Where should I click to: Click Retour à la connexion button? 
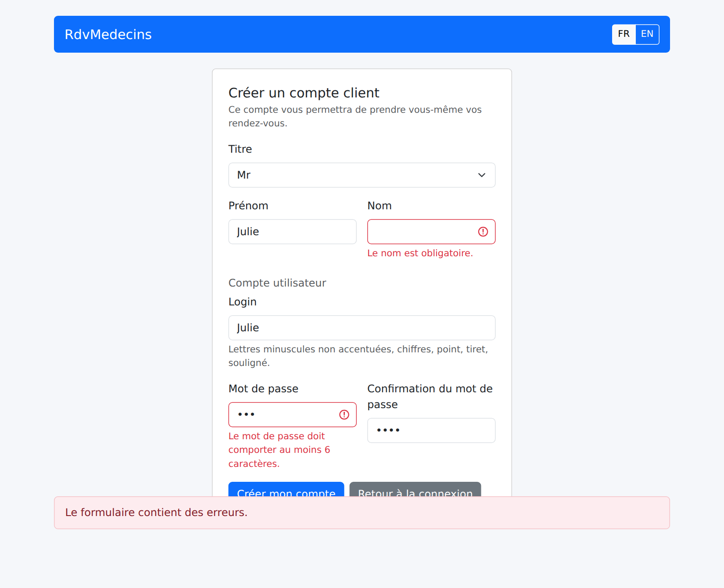pos(415,489)
